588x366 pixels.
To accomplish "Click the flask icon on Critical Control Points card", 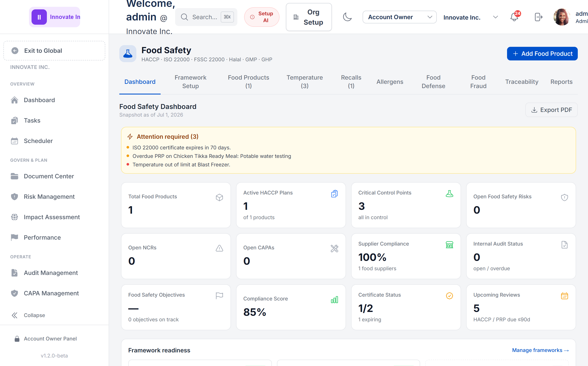I will pos(450,194).
